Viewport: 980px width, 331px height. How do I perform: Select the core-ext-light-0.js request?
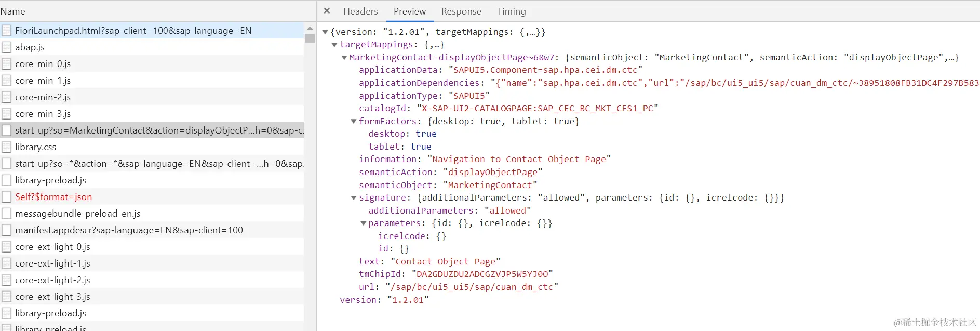(x=152, y=247)
